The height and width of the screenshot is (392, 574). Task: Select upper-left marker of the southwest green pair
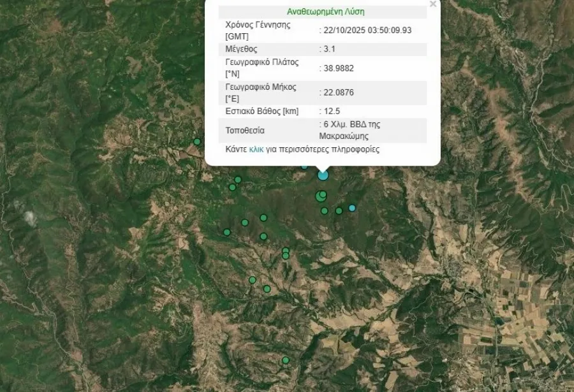tap(253, 280)
